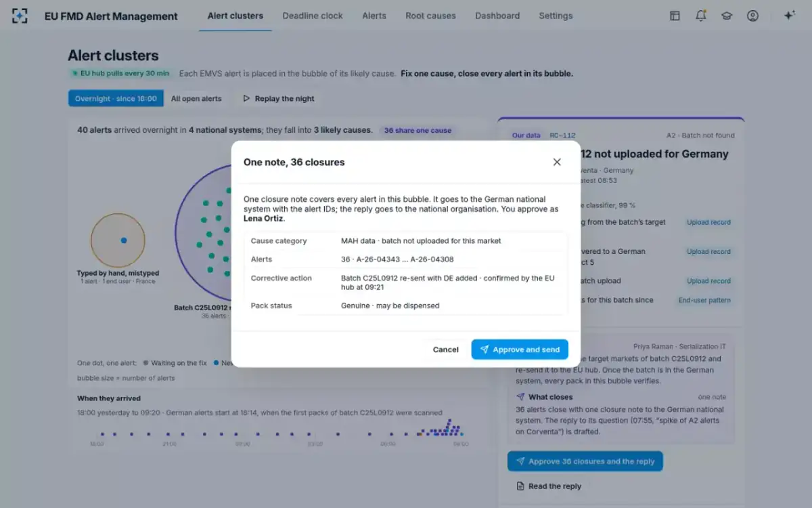Open the End-user pattern link
This screenshot has height=508, width=812.
click(704, 300)
